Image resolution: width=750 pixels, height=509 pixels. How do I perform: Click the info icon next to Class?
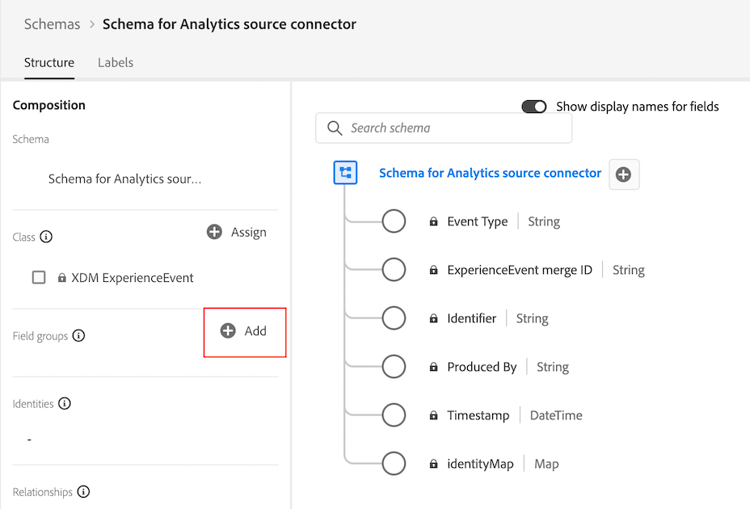click(46, 237)
